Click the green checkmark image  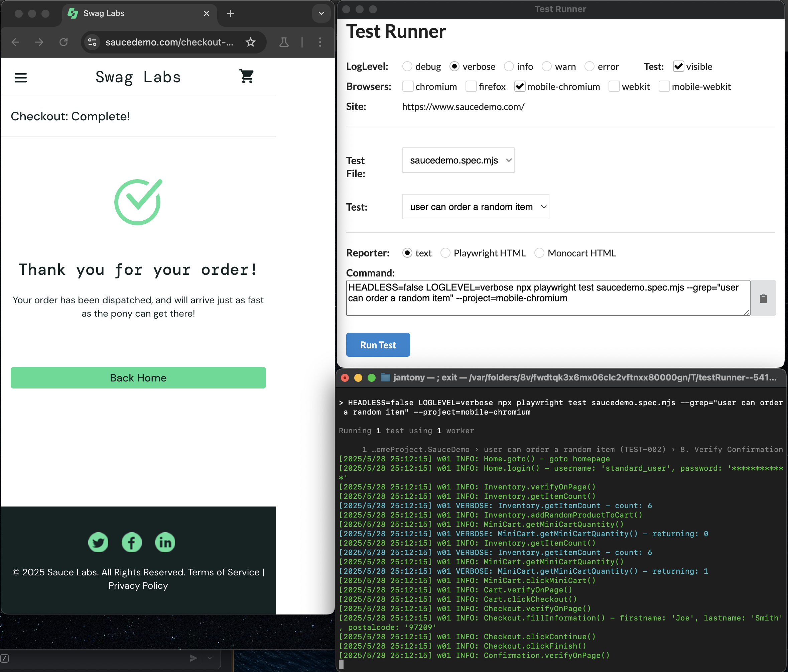point(138,202)
